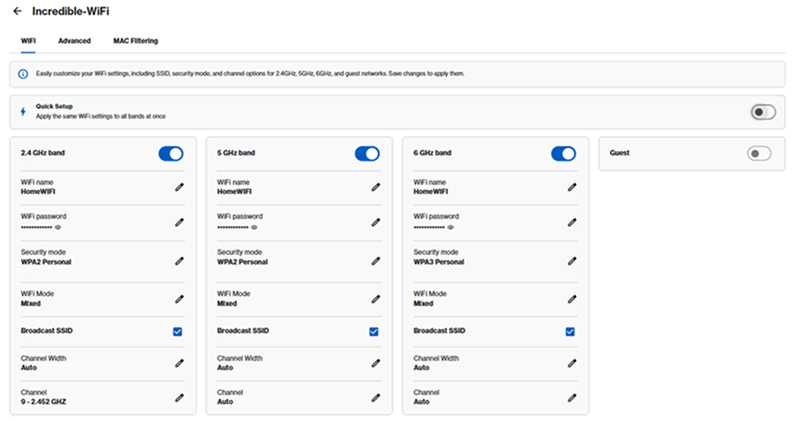Uncheck Broadcast SSID for 6 GHz band
Viewport: 799px width, 422px height.
tap(570, 331)
